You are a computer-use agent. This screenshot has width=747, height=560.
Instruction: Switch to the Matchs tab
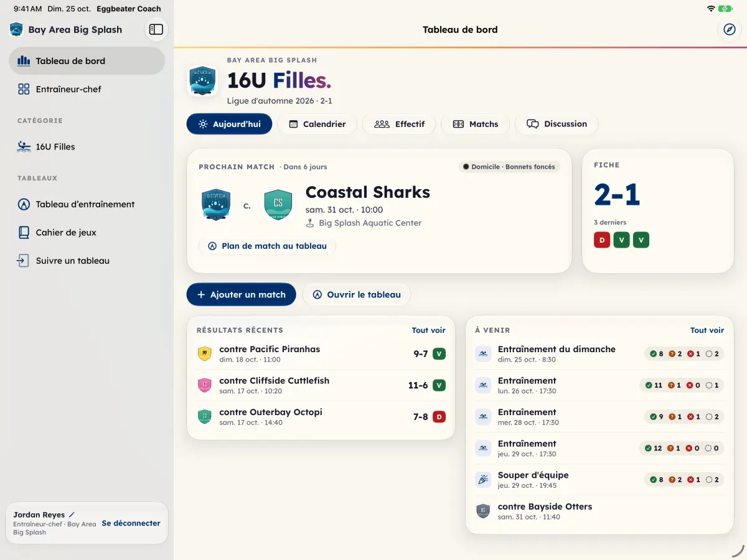(475, 124)
